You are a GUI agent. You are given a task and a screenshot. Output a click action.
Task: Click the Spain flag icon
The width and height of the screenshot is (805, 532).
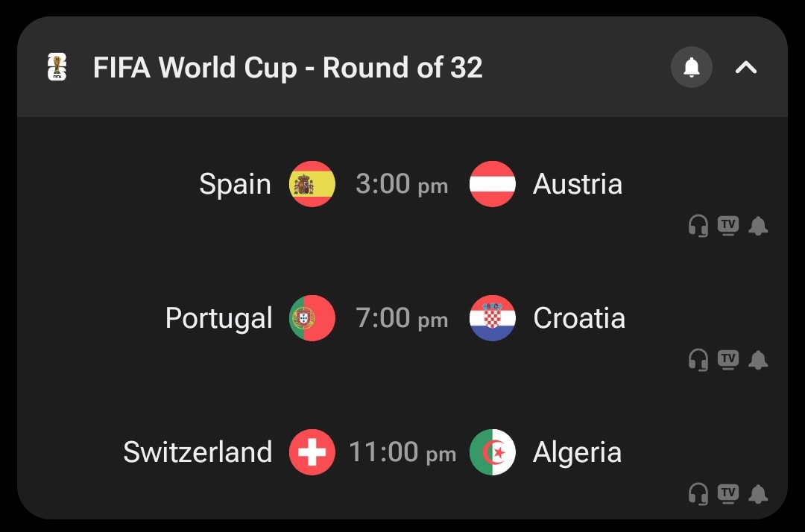(312, 183)
